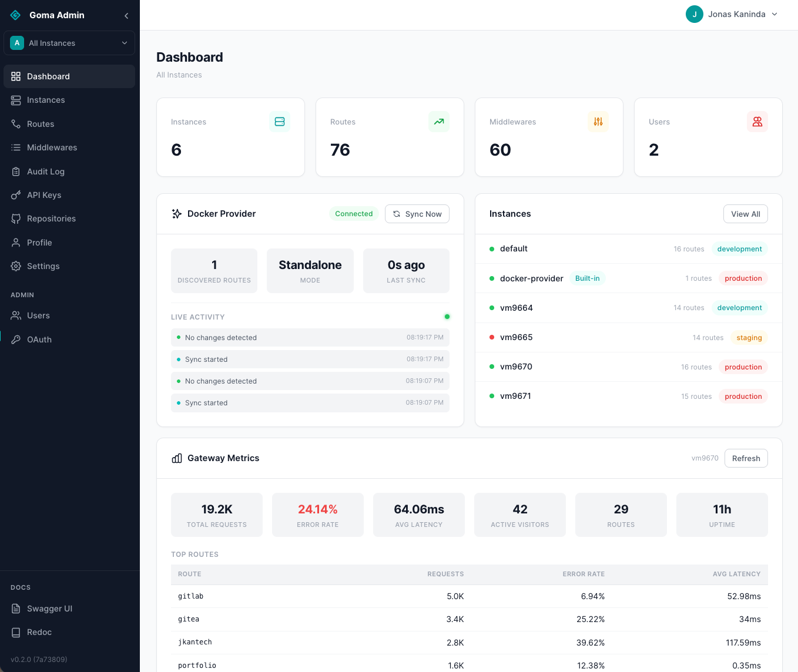Open Repositories in the sidebar
798x672 pixels.
(x=51, y=218)
